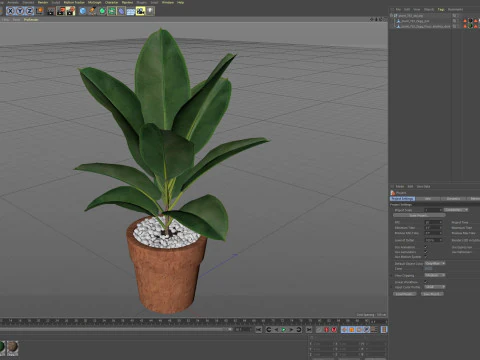This screenshot has height=360, width=480.
Task: Open the Default Object Color dropdown
Action: [x=435, y=263]
